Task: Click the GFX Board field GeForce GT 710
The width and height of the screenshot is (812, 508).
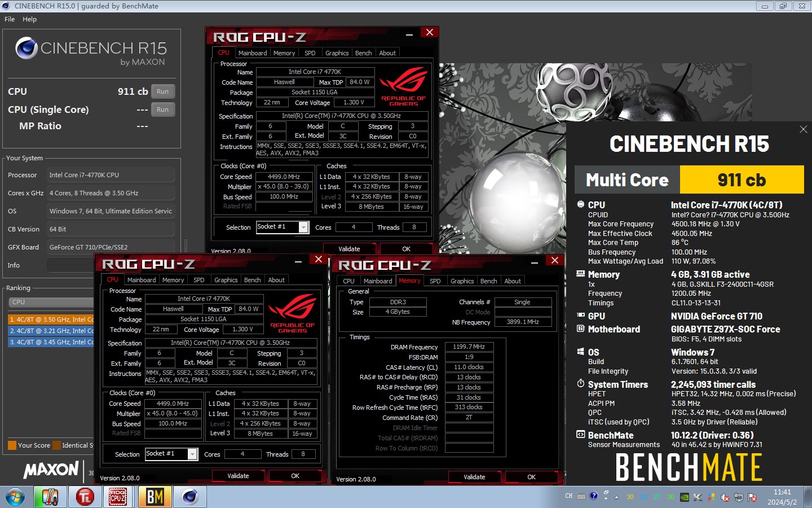Action: click(x=111, y=247)
